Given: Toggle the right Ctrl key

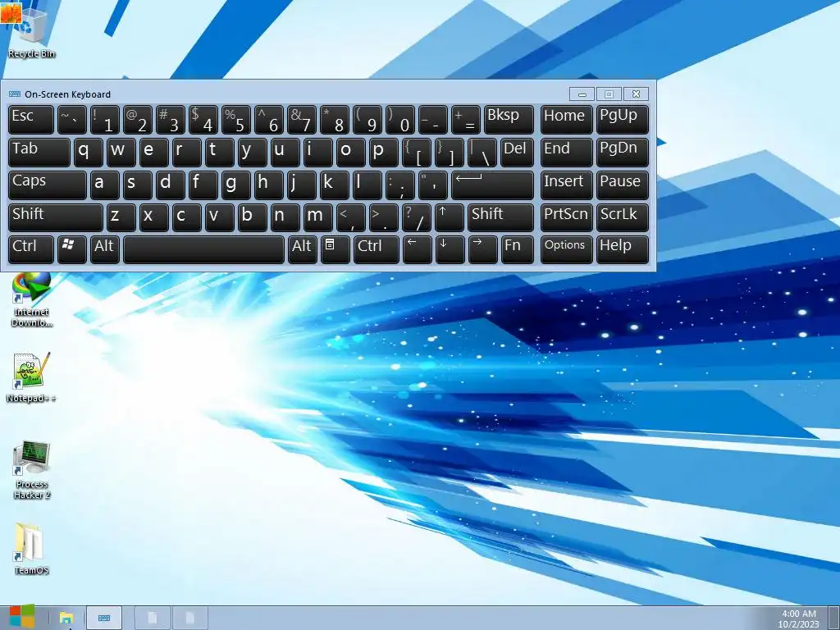Looking at the screenshot, I should pos(376,249).
